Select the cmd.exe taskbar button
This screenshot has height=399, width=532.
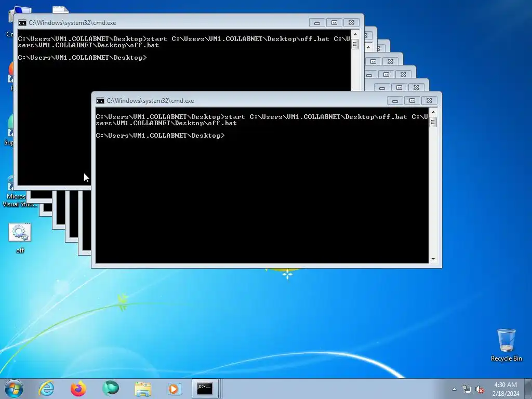coord(205,389)
